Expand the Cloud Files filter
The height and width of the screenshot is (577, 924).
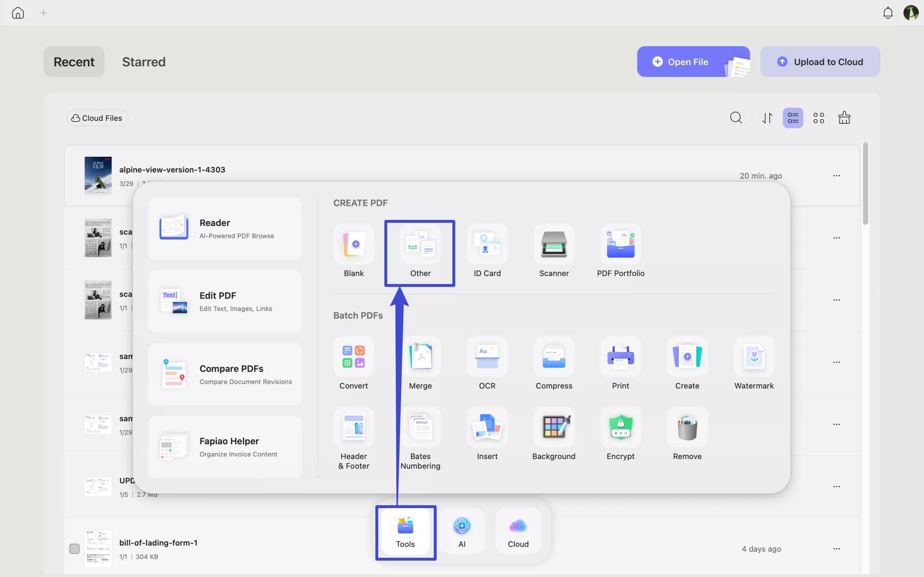tap(97, 118)
